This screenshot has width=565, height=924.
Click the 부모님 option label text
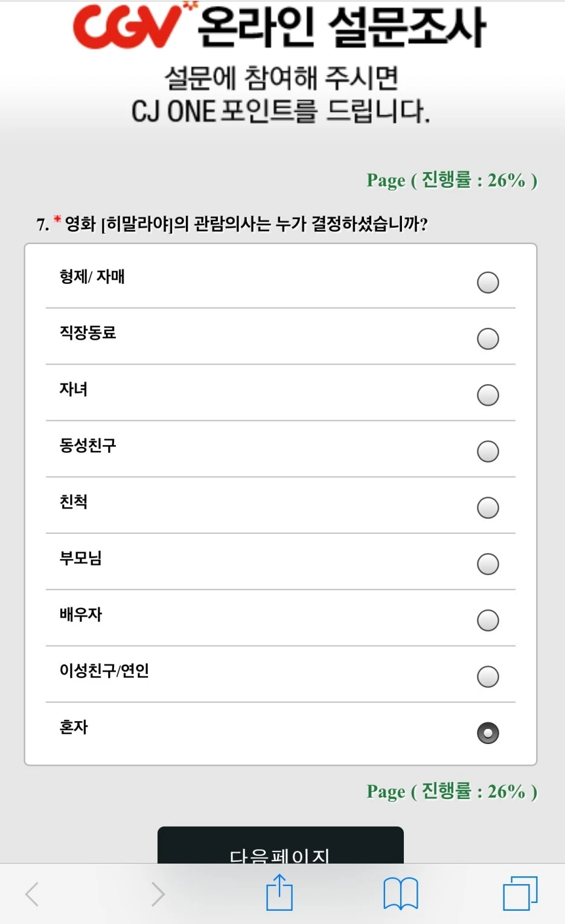click(80, 557)
